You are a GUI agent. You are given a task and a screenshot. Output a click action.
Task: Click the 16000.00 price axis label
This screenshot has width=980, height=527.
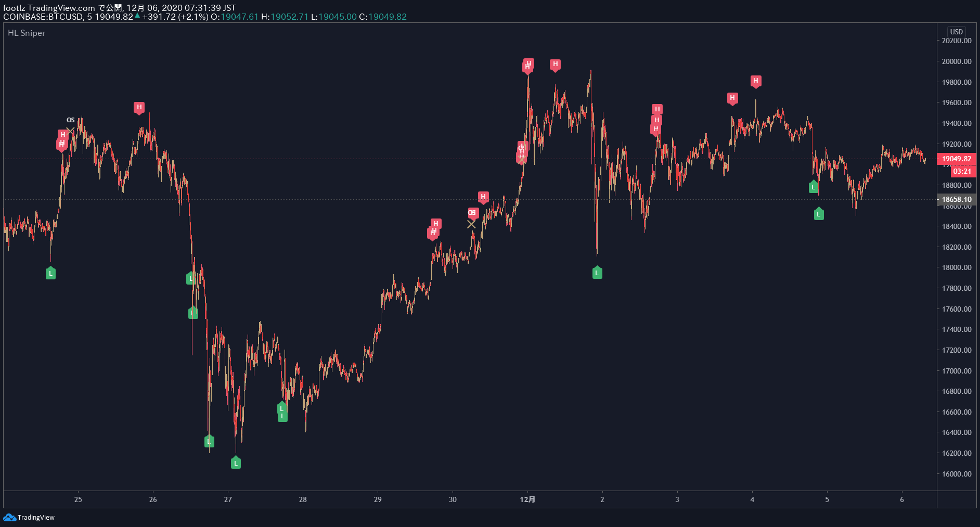[x=957, y=474]
